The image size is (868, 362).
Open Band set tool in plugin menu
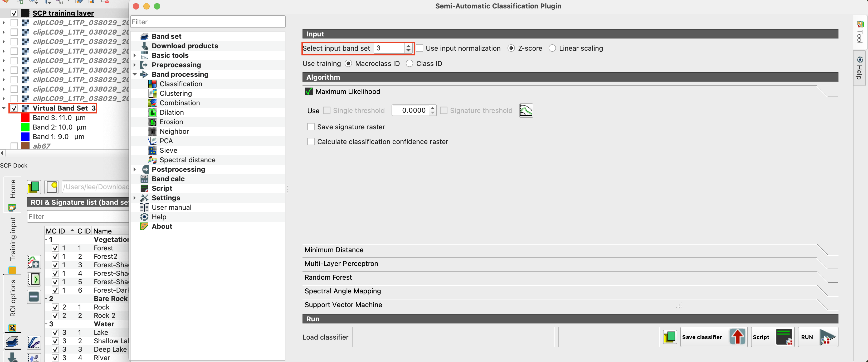(167, 36)
